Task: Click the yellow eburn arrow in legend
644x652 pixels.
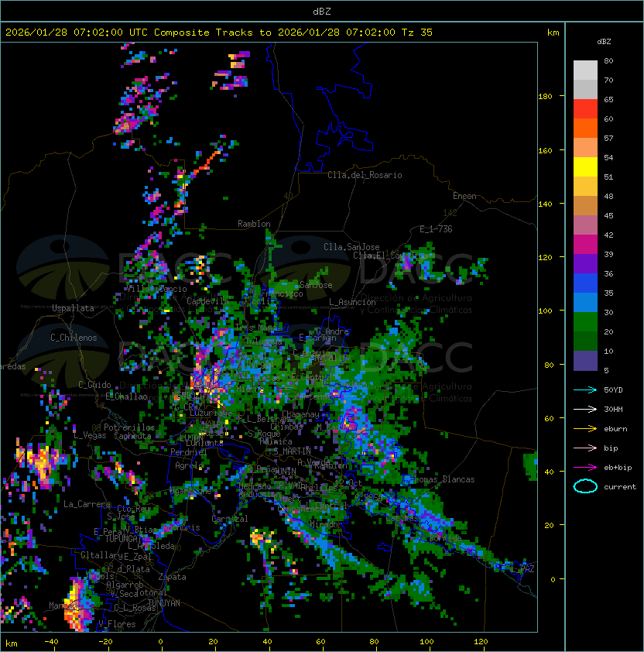Action: tap(585, 429)
